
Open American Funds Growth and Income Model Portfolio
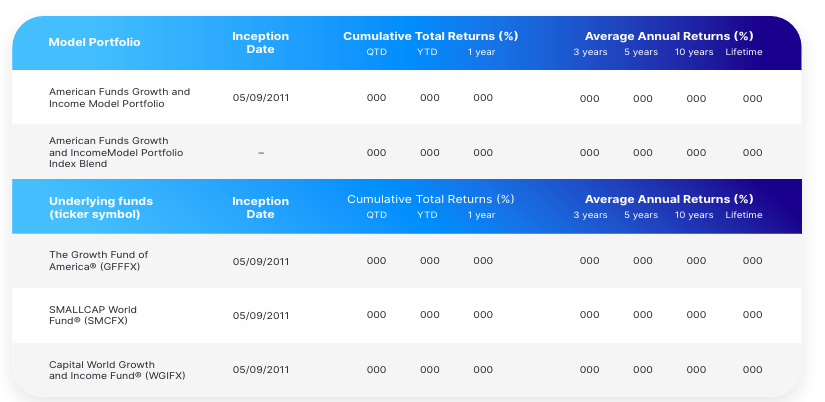click(x=119, y=98)
